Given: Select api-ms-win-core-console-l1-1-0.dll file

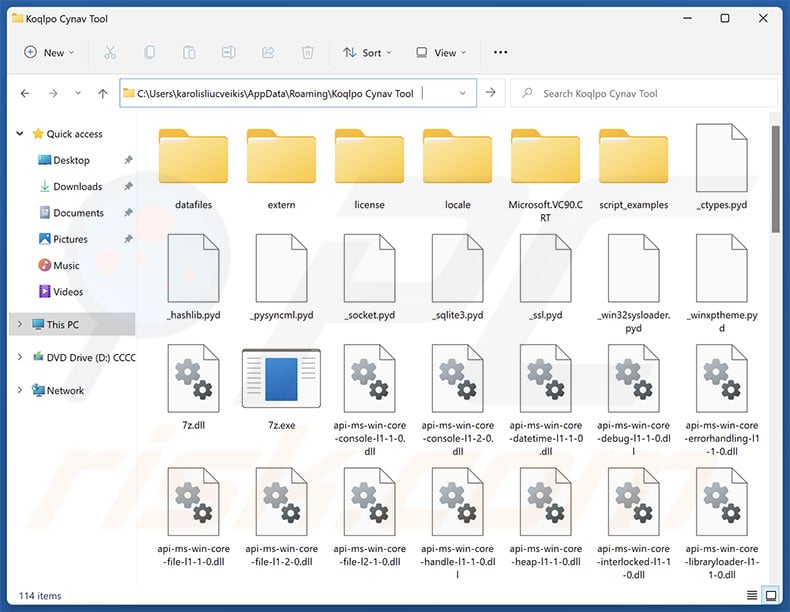Looking at the screenshot, I should [369, 400].
